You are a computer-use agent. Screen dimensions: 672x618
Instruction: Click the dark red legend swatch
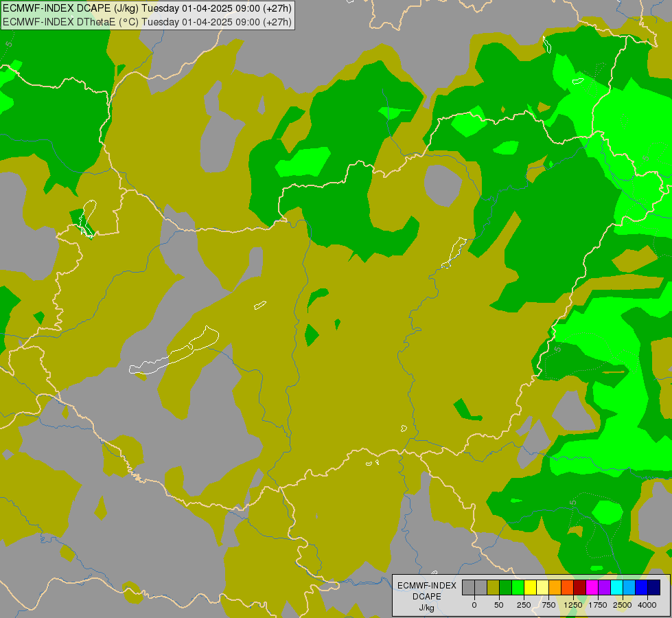click(x=580, y=587)
